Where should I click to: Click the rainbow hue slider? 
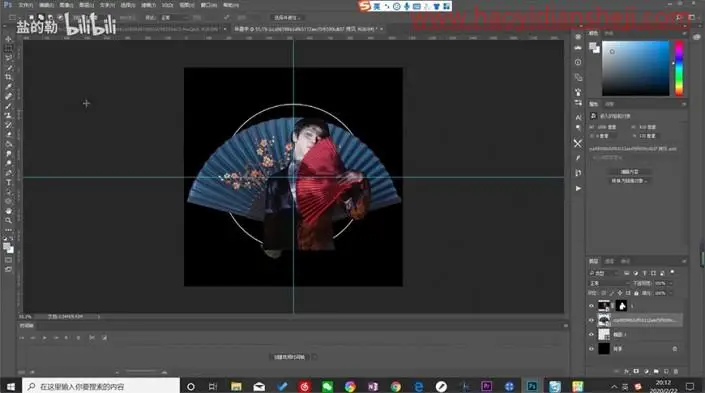(679, 68)
